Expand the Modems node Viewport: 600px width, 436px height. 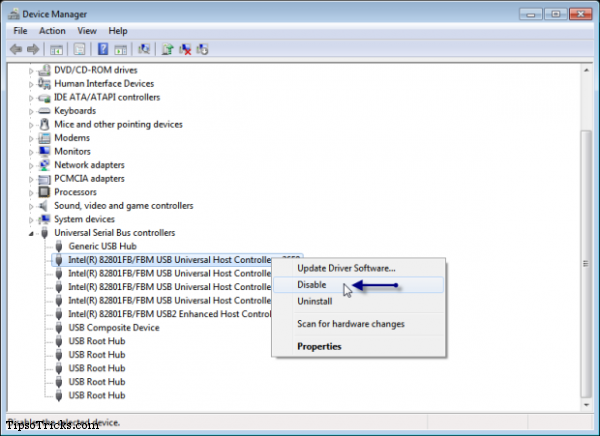[31, 138]
